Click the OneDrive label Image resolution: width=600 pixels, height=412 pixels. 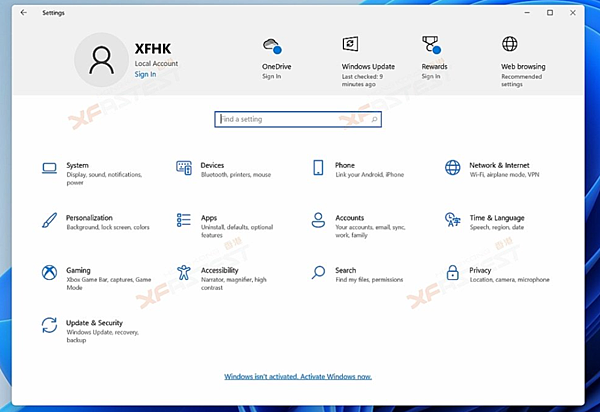click(277, 67)
